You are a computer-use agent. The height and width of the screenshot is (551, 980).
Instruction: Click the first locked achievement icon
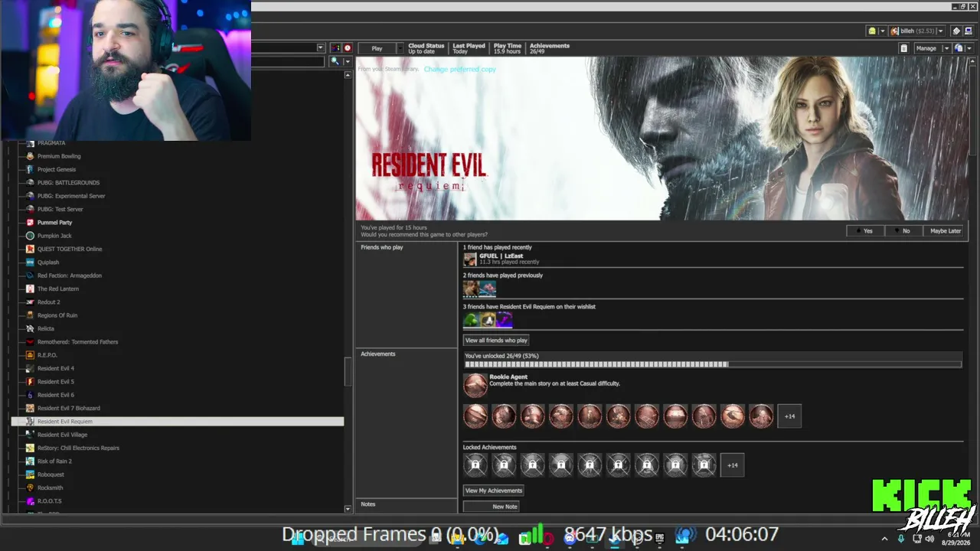(x=475, y=465)
